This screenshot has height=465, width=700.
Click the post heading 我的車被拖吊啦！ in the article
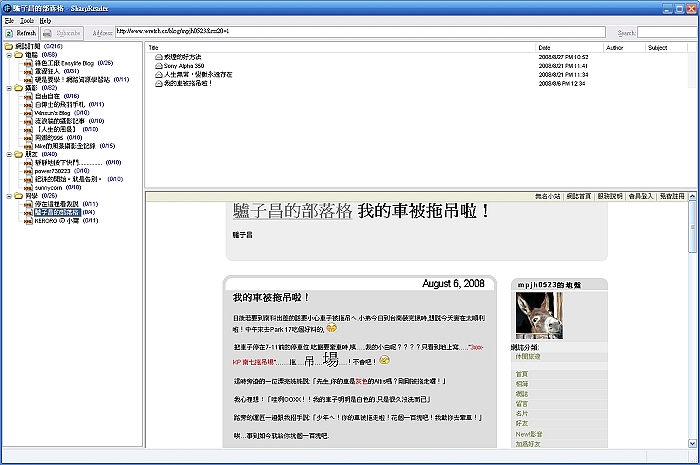tap(270, 297)
